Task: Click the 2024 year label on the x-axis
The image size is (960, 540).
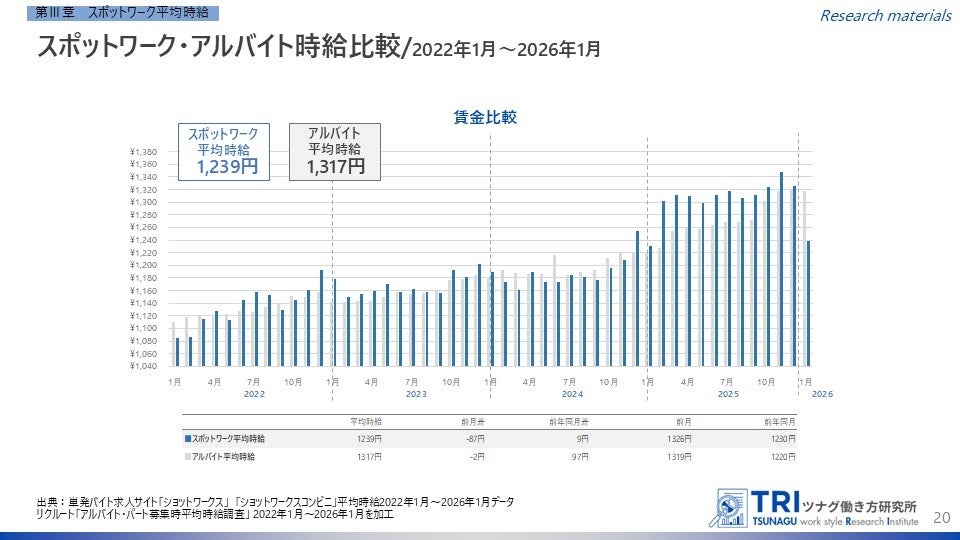Action: coord(572,394)
